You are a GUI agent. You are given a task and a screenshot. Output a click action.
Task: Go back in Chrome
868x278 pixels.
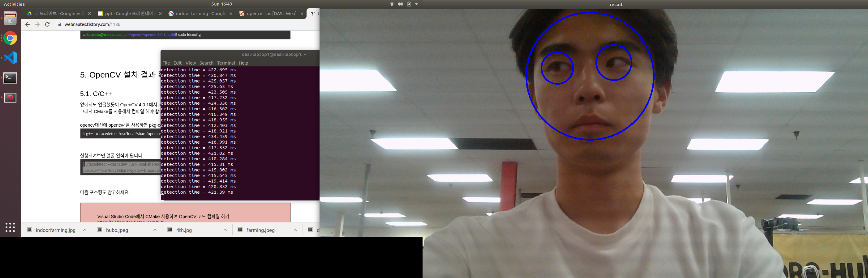[x=28, y=24]
